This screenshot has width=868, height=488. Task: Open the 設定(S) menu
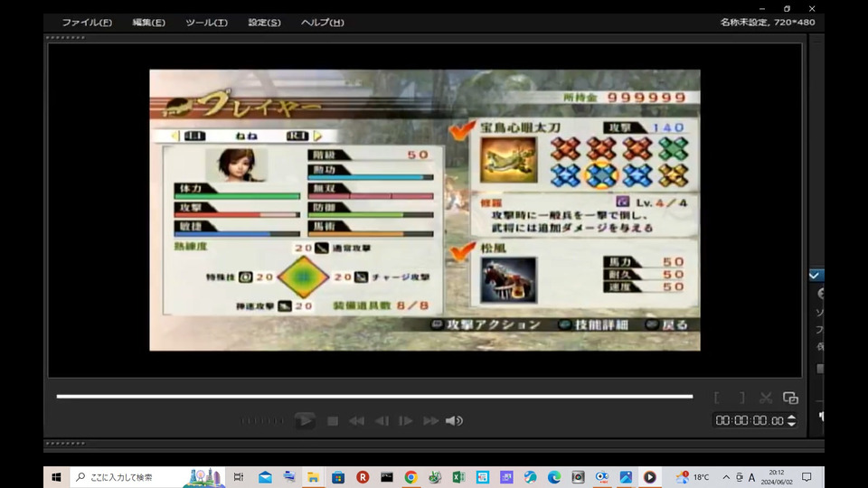coord(264,23)
